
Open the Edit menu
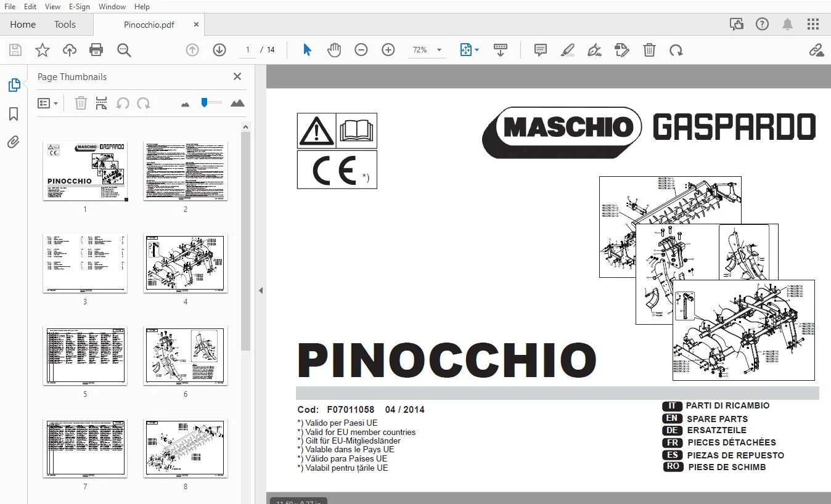coord(30,7)
